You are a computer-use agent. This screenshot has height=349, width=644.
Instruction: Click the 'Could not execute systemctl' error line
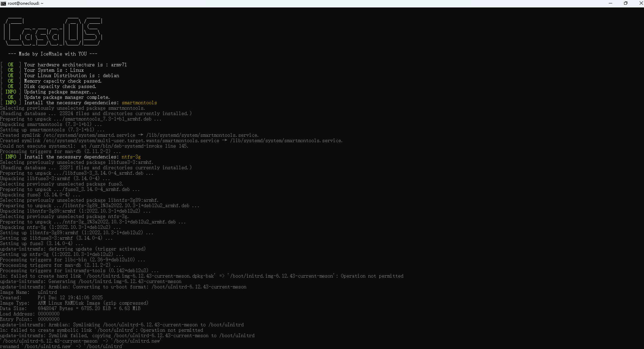click(94, 146)
